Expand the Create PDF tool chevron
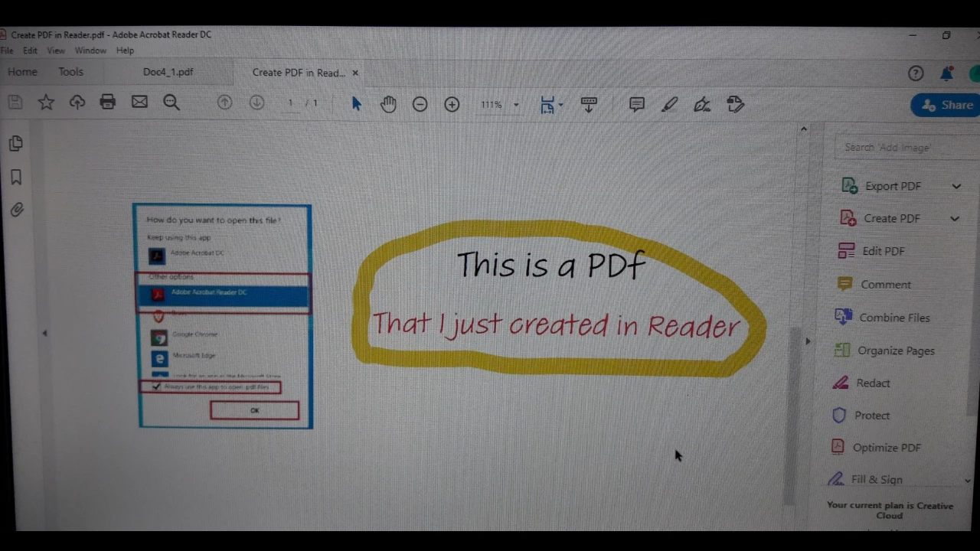Image resolution: width=980 pixels, height=551 pixels. [x=955, y=218]
